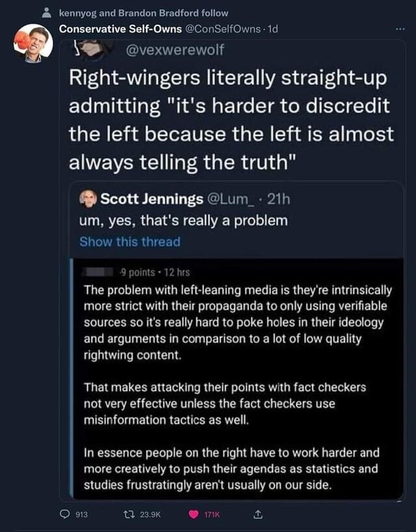Click the share upload arrow icon
Screen dimensions: 416x532
point(257,514)
